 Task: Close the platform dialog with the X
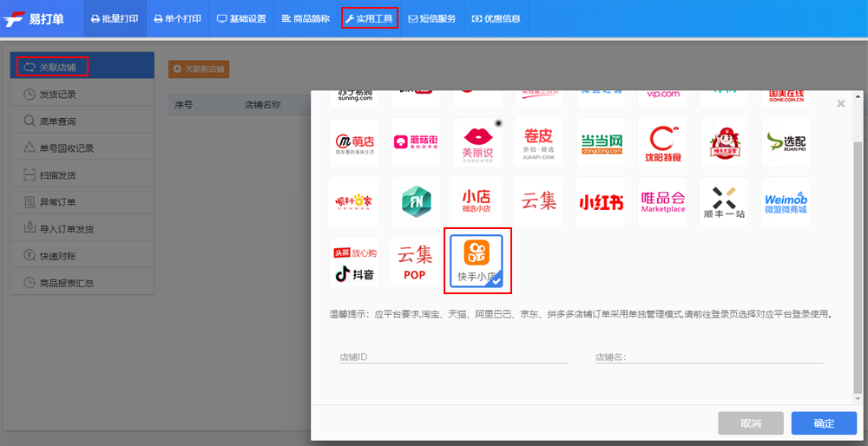pos(841,103)
